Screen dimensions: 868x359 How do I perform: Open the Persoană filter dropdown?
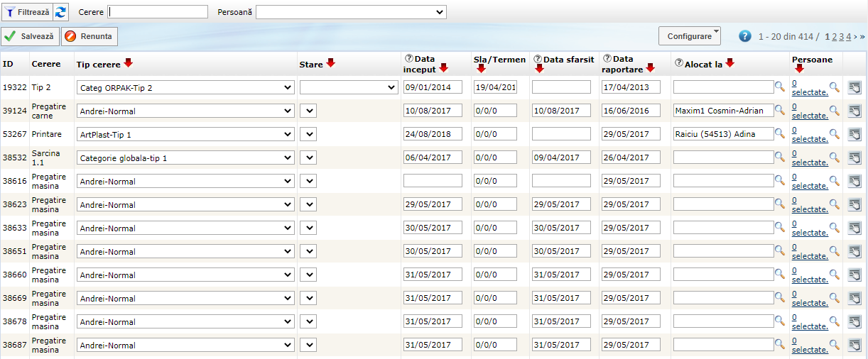click(351, 12)
